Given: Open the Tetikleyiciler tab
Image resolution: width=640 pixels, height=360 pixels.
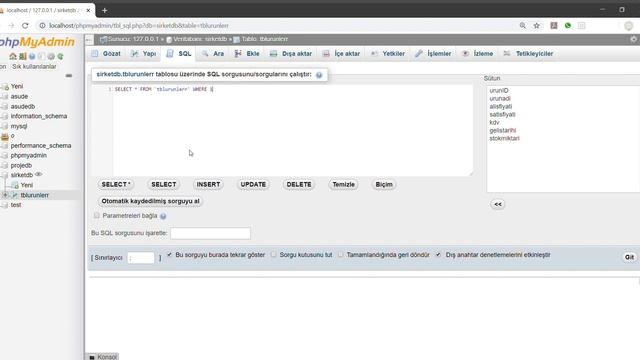Looking at the screenshot, I should click(529, 53).
